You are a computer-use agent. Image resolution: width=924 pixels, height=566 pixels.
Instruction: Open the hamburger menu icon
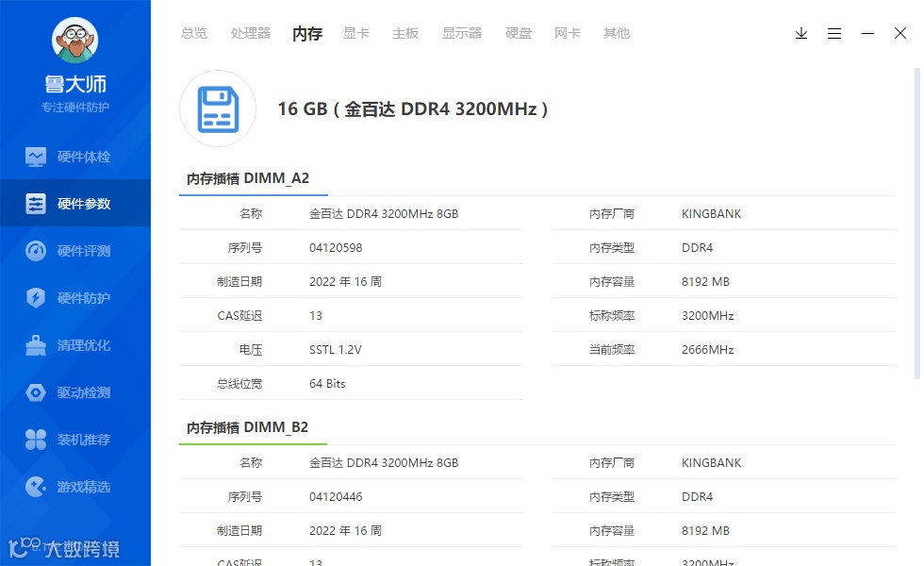833,34
